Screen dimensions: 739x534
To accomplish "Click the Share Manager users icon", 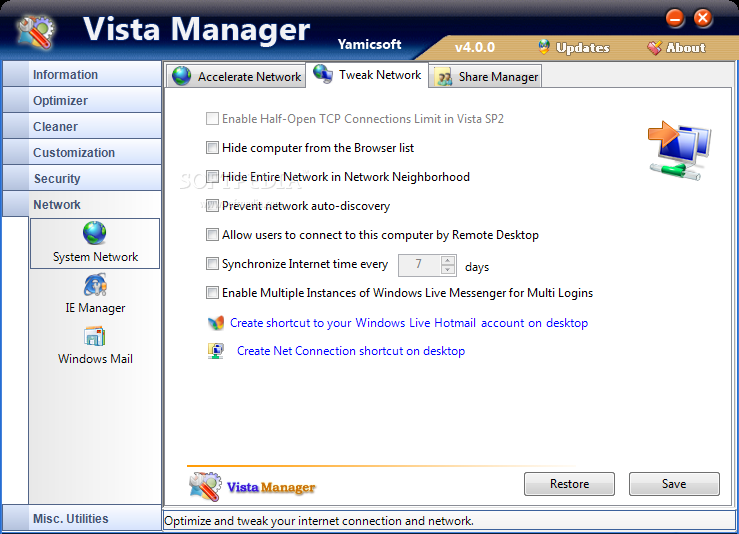I will click(x=443, y=77).
